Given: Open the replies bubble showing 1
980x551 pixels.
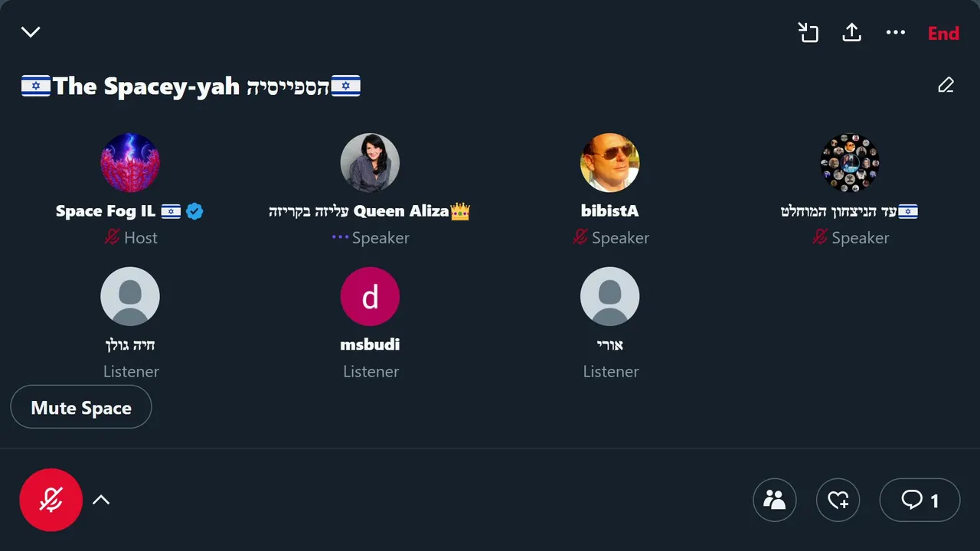Looking at the screenshot, I should [x=920, y=500].
